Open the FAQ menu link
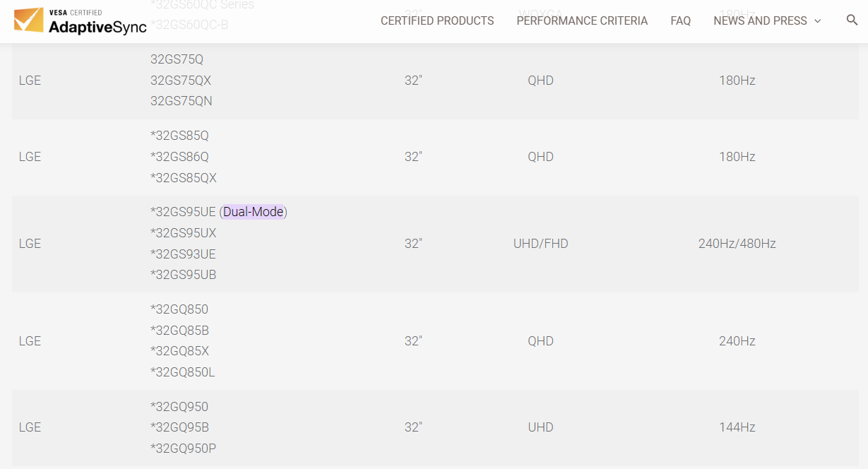The width and height of the screenshot is (868, 469). click(x=680, y=21)
